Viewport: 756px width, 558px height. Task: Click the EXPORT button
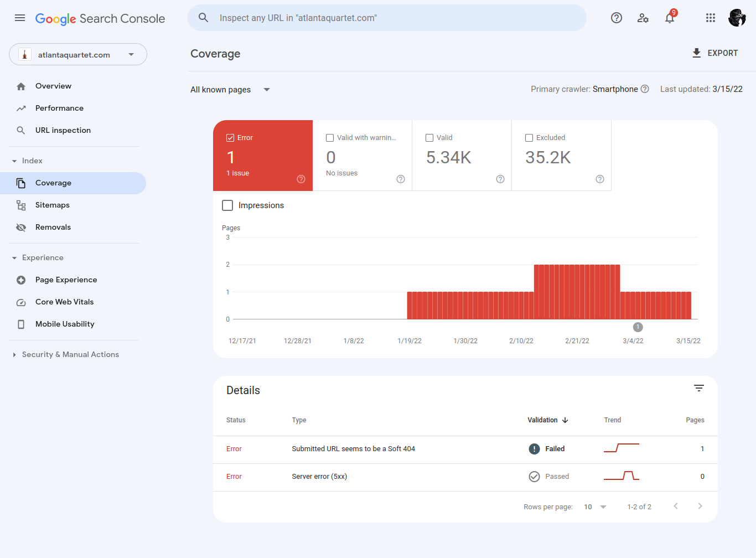(715, 53)
